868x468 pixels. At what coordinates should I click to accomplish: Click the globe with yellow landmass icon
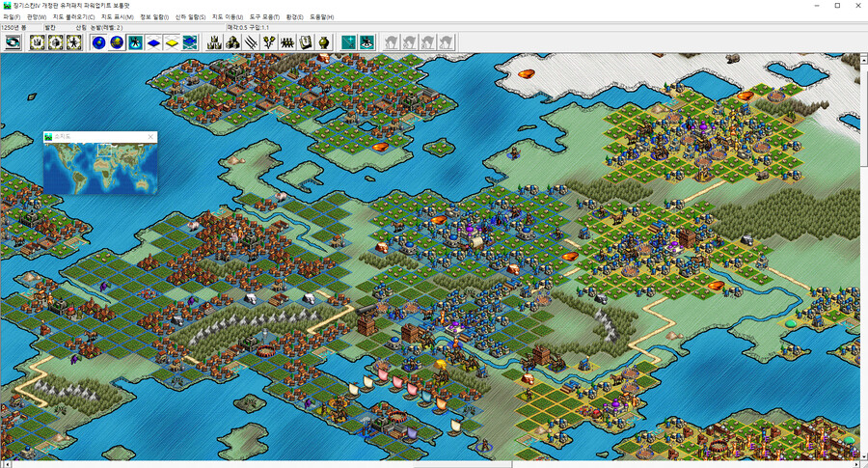[118, 42]
